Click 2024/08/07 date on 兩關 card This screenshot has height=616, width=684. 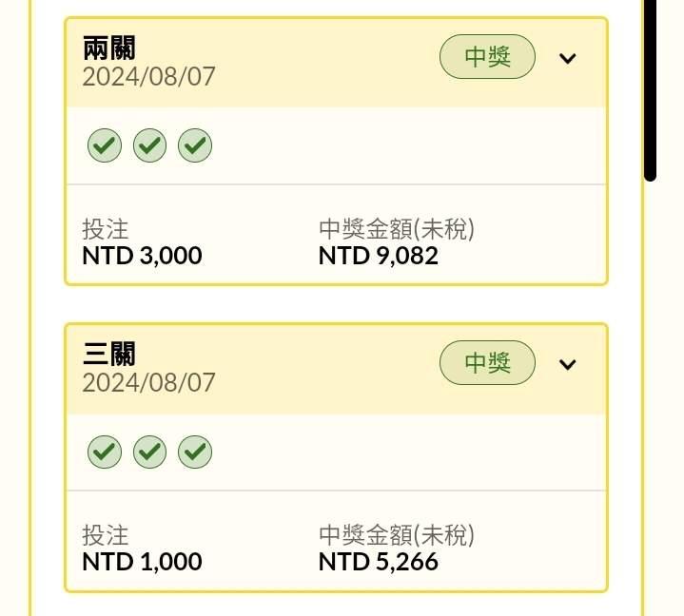click(x=148, y=77)
